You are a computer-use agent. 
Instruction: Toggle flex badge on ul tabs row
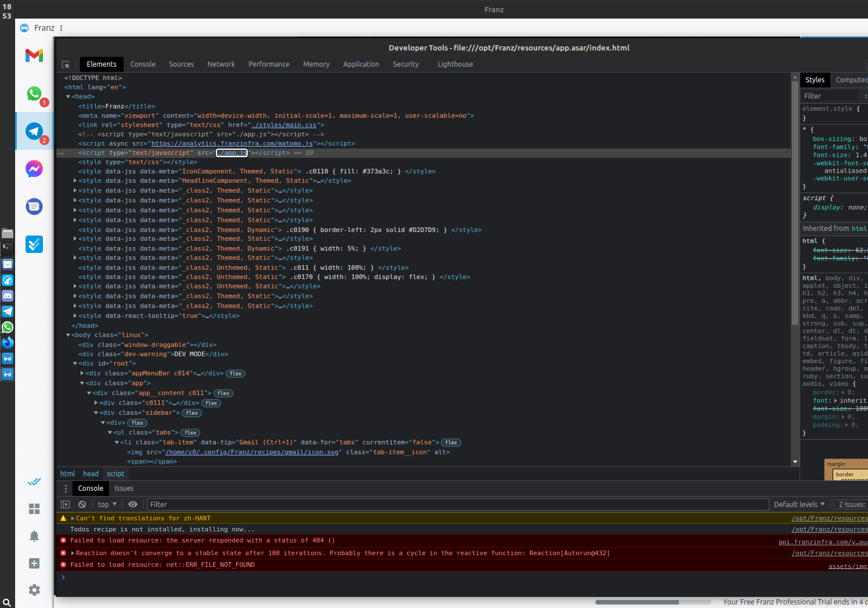coord(190,433)
